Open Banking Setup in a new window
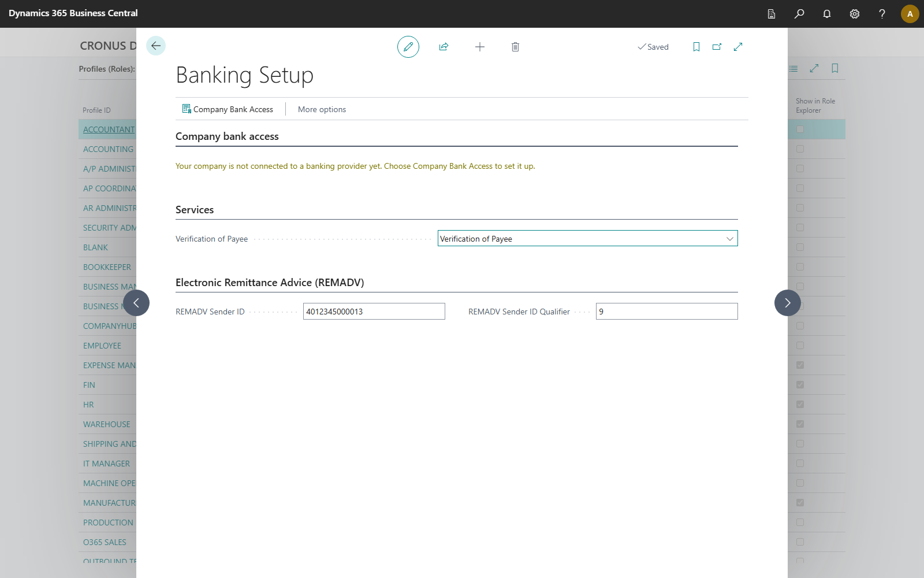The width and height of the screenshot is (924, 578). tap(717, 47)
